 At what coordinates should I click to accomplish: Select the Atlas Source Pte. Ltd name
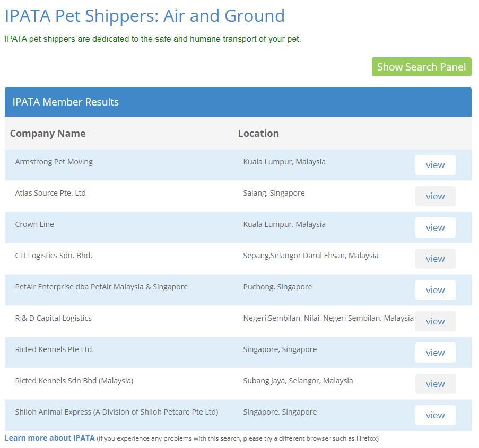point(50,193)
